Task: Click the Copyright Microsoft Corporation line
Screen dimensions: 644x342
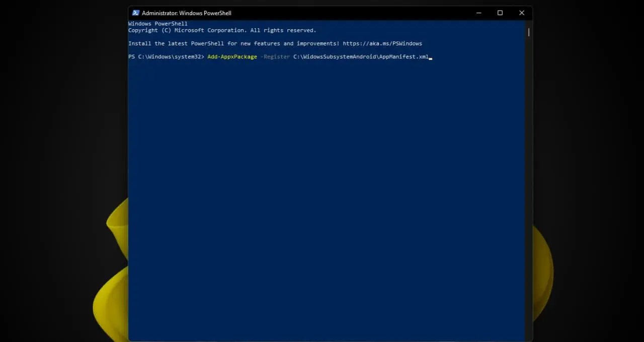Action: coord(222,30)
